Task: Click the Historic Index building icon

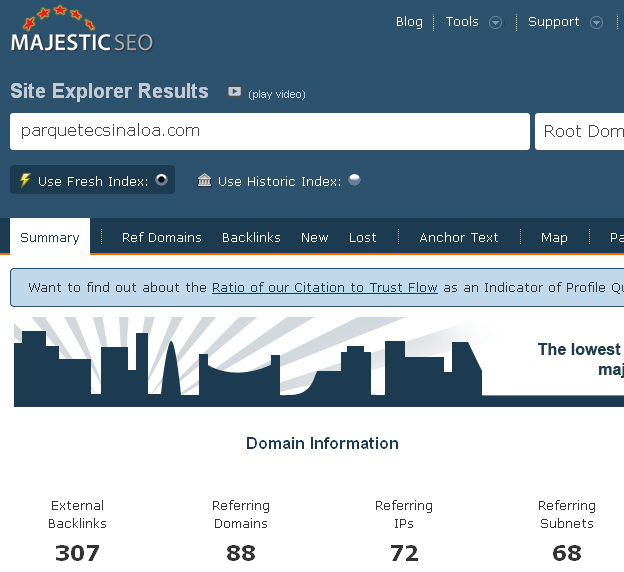Action: click(x=205, y=181)
